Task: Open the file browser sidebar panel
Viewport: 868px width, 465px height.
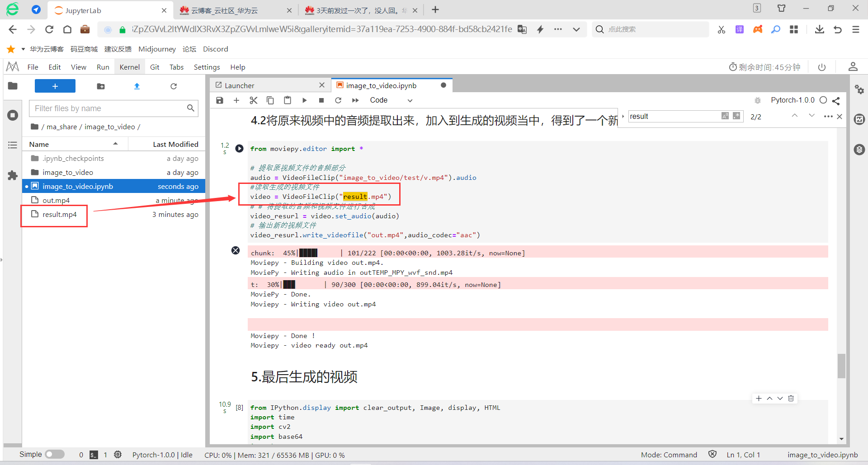Action: (x=13, y=86)
